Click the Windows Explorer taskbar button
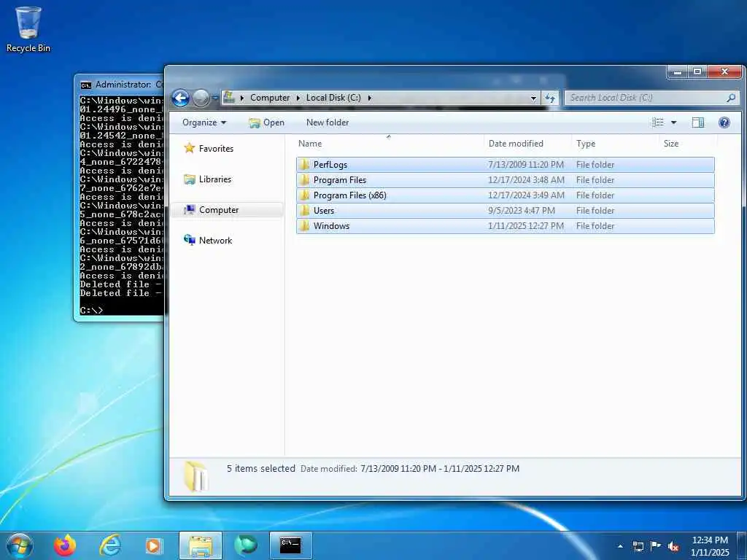This screenshot has height=560, width=747. point(201,545)
